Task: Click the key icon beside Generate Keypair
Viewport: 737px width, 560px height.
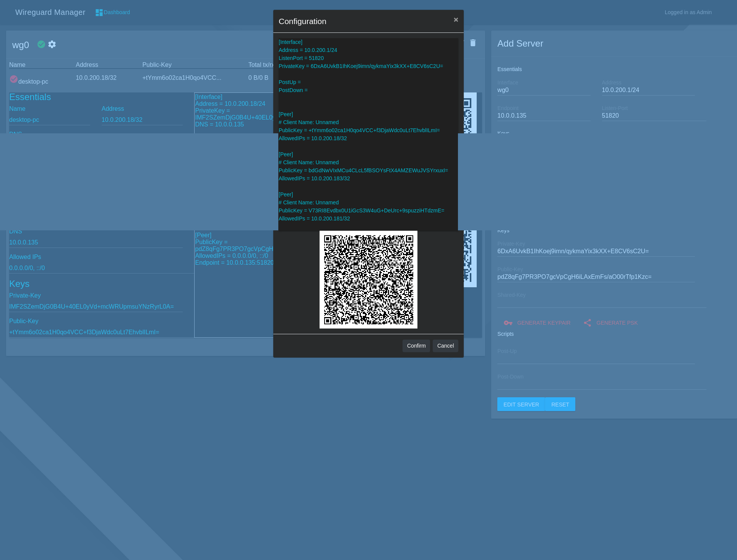Action: click(x=508, y=323)
